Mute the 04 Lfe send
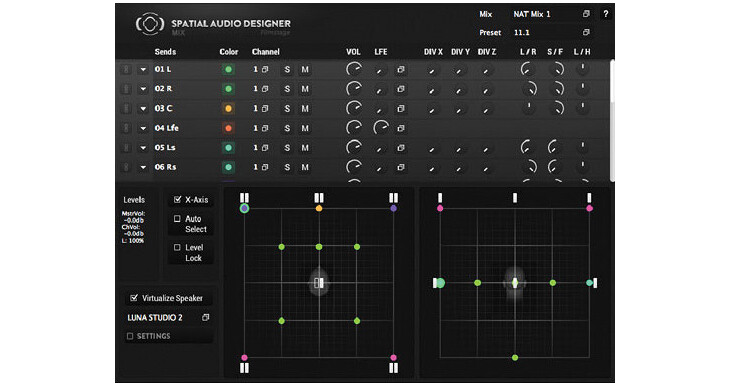 (305, 128)
